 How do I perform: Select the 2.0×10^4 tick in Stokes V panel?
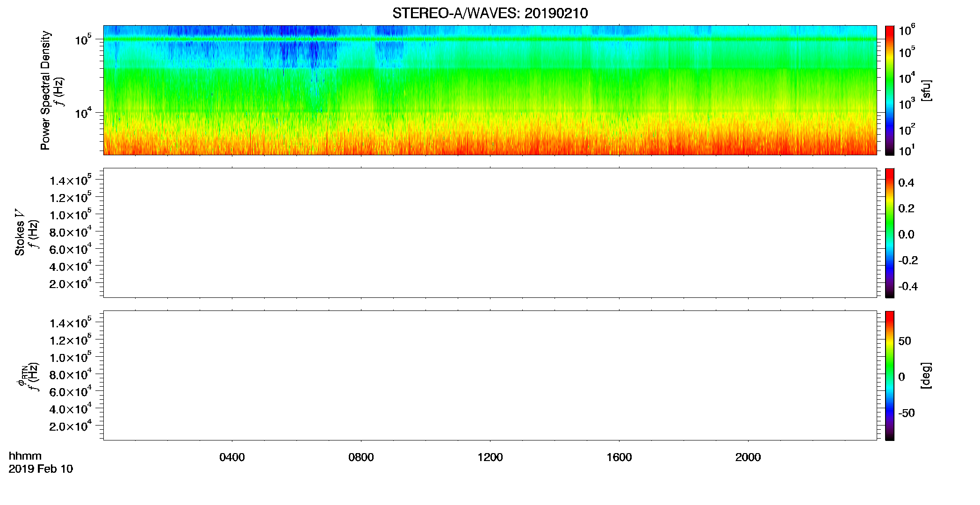[71, 284]
